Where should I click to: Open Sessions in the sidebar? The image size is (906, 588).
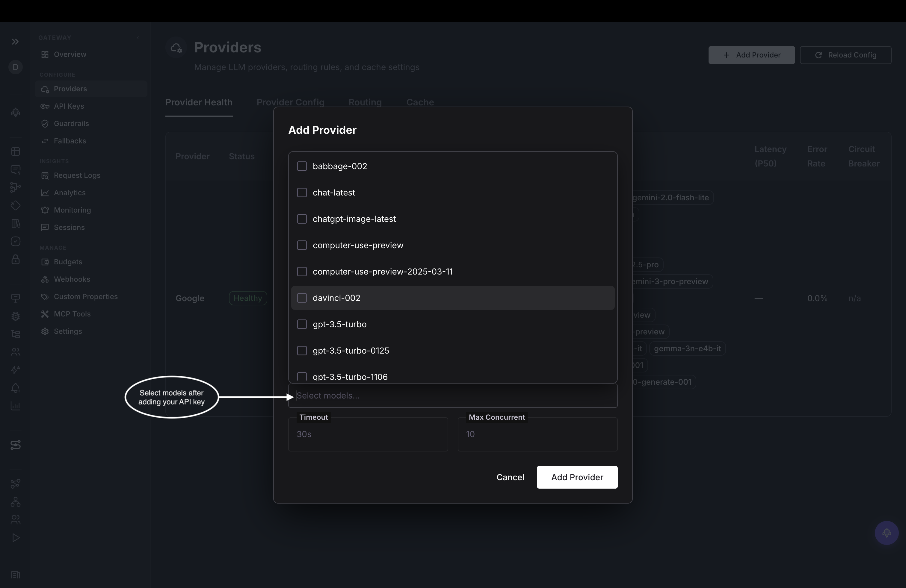point(90,228)
